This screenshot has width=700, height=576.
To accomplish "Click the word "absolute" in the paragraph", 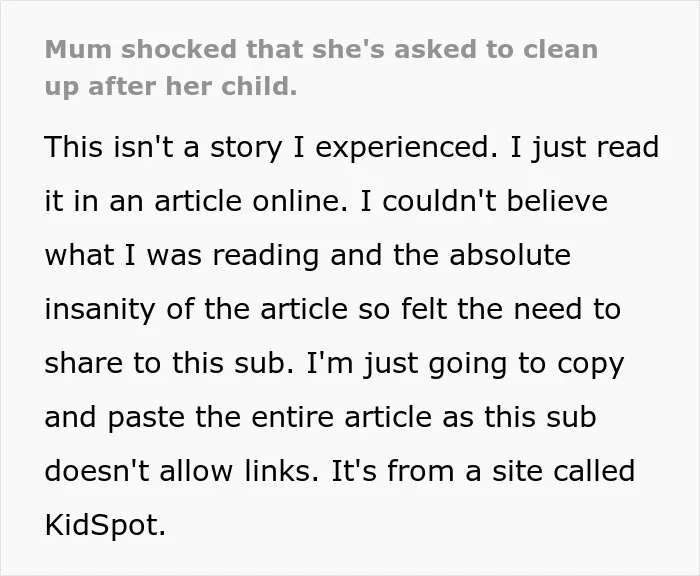I will 510,255.
